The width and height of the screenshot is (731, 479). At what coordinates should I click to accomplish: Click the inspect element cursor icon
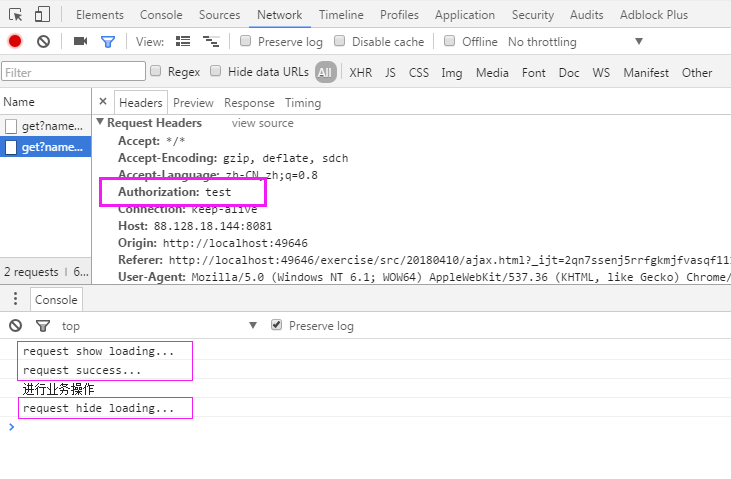coord(15,15)
